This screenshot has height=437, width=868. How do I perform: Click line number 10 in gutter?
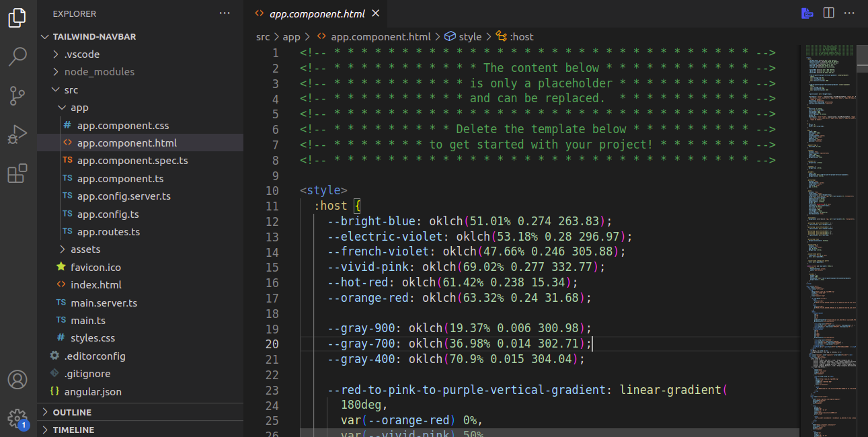tap(272, 191)
